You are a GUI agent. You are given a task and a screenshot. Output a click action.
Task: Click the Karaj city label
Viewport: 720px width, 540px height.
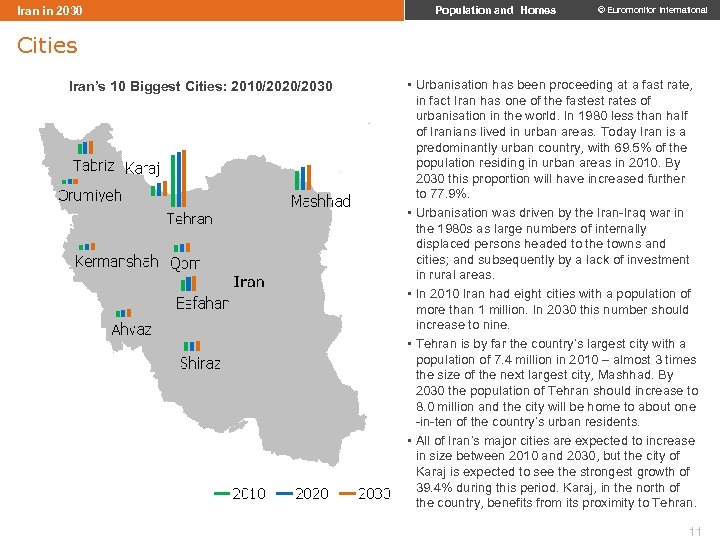(142, 169)
